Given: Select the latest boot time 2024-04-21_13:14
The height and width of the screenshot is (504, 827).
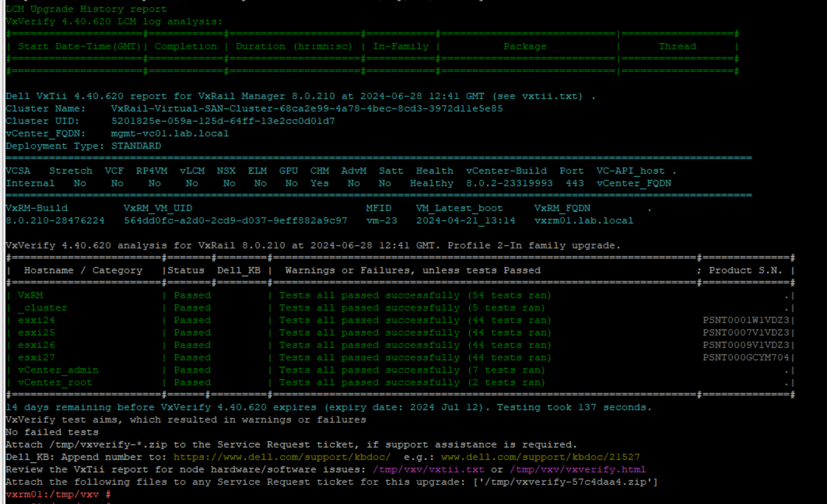Looking at the screenshot, I should click(x=466, y=220).
